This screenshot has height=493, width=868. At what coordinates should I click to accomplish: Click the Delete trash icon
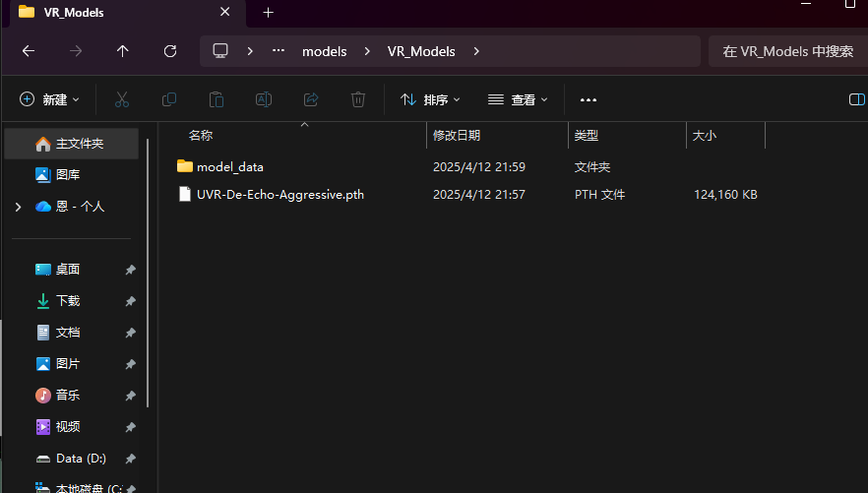click(358, 99)
